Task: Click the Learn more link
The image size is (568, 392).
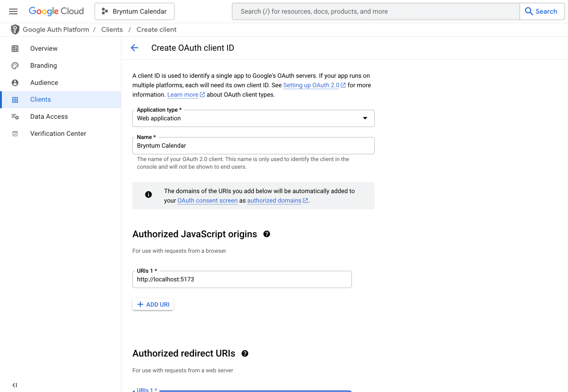Action: pos(183,95)
